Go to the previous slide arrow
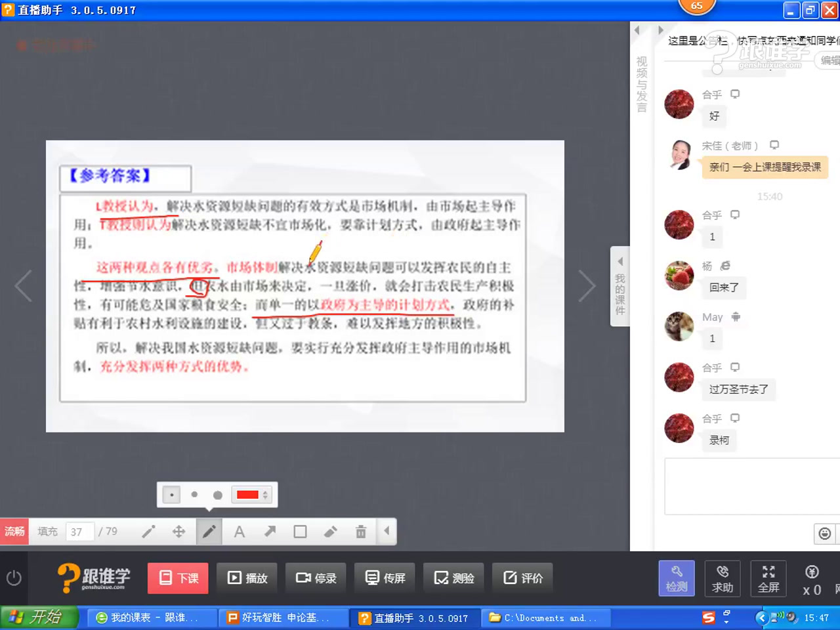 (23, 286)
